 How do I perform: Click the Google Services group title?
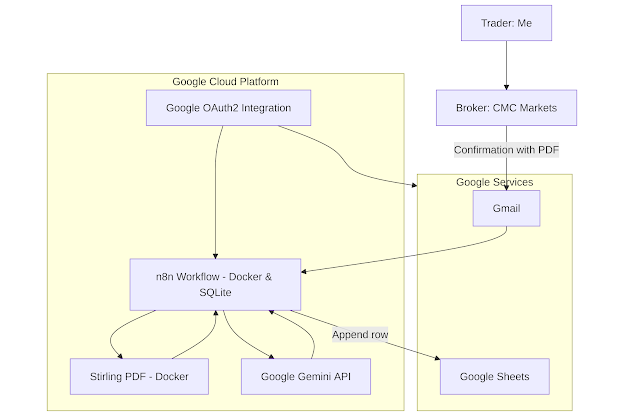[494, 182]
